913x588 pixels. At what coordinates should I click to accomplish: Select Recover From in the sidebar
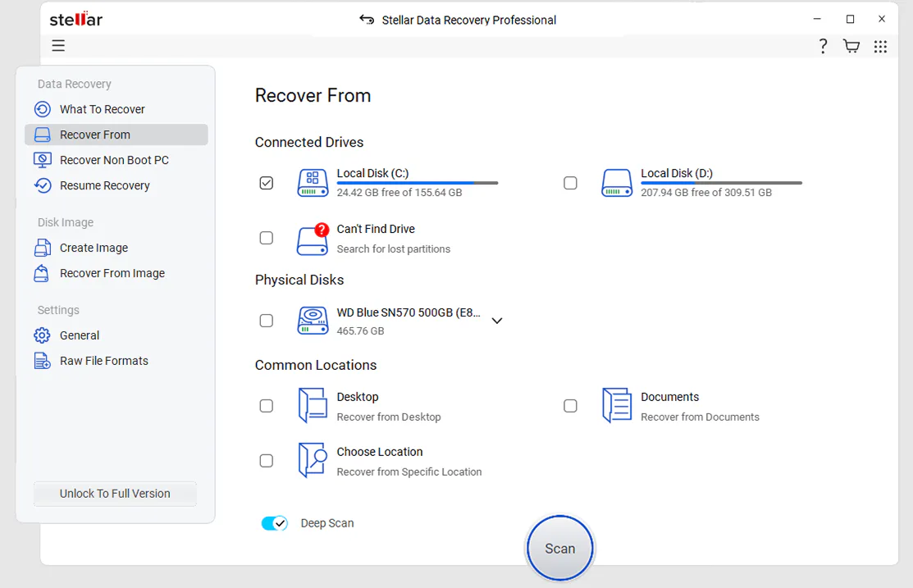pos(97,134)
